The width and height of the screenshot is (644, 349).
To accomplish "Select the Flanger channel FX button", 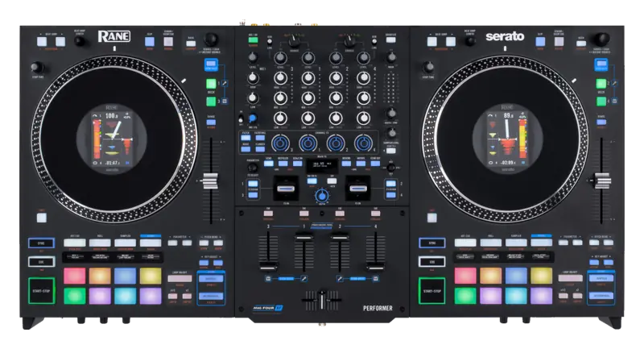I will 260,149.
